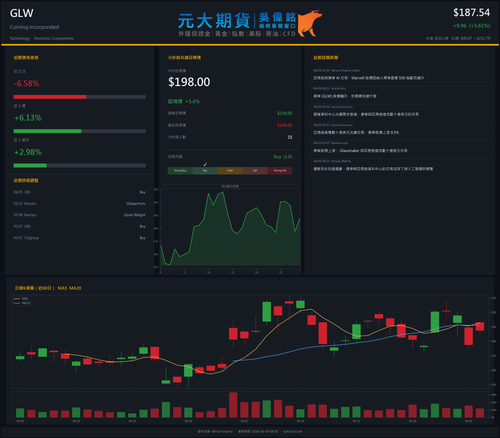500x438 pixels.
Task: Click the 元大期貨 banner title
Action: [x=214, y=21]
